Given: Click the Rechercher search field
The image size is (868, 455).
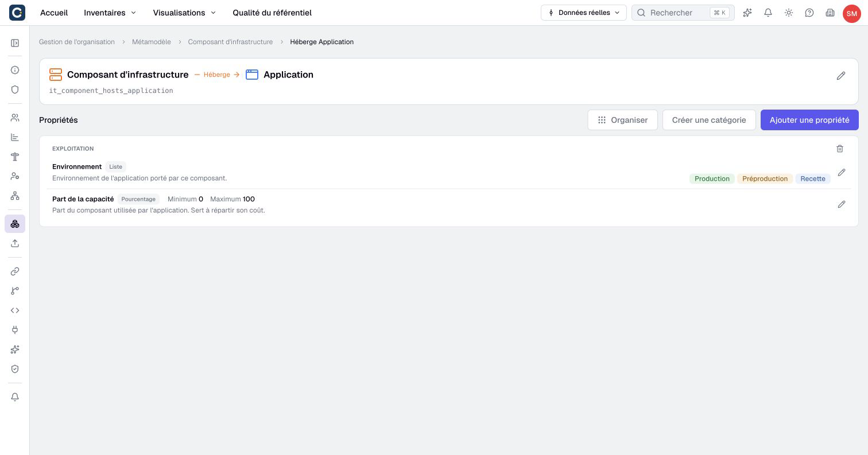Looking at the screenshot, I should coord(683,13).
